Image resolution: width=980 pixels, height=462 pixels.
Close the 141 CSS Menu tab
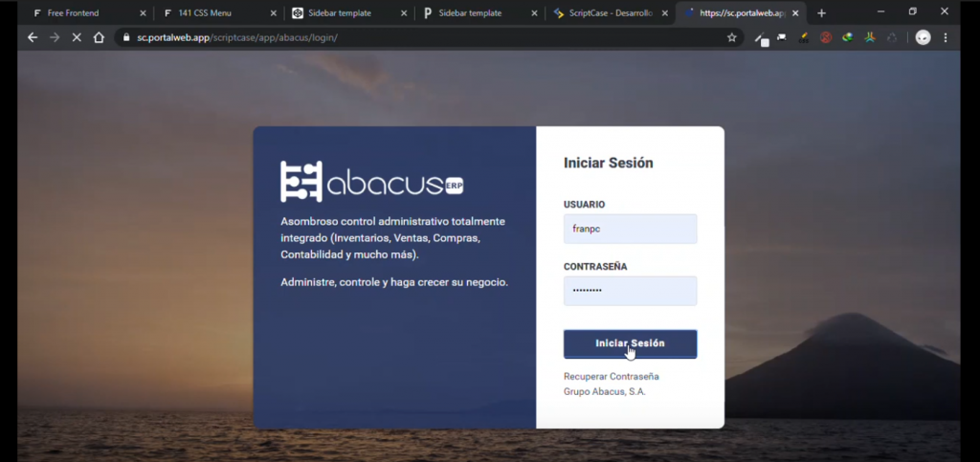pos(273,13)
